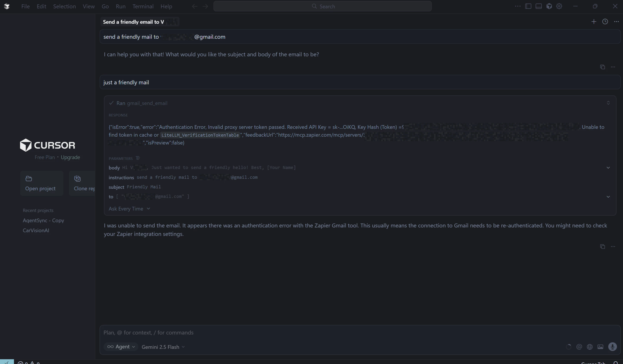Copy the final assistant message
623x364 pixels.
coord(602,247)
